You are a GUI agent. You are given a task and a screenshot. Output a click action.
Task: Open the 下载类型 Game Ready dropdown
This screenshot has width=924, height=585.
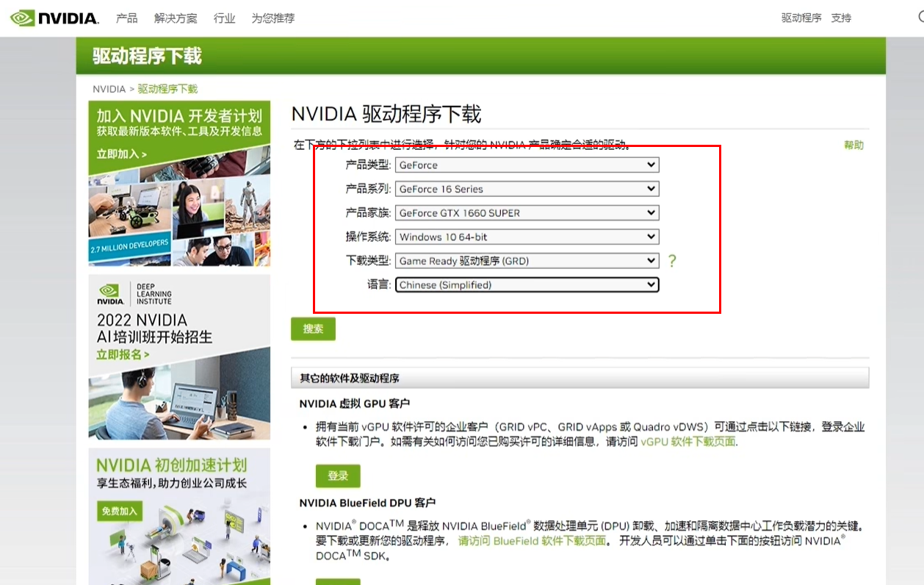526,260
